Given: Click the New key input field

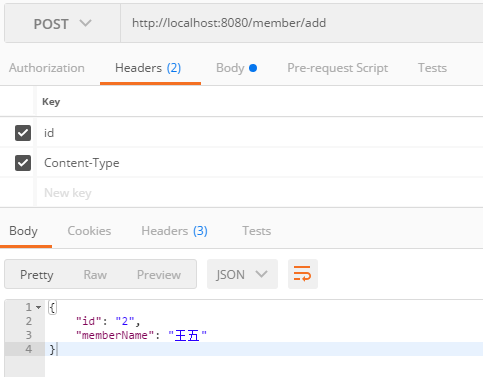Looking at the screenshot, I should coord(260,193).
